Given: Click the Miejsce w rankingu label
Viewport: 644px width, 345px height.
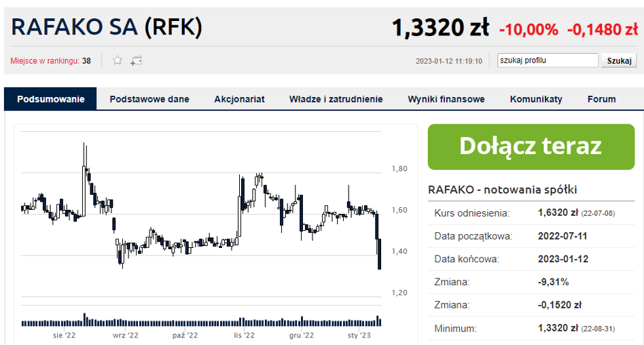Looking at the screenshot, I should click(45, 61).
